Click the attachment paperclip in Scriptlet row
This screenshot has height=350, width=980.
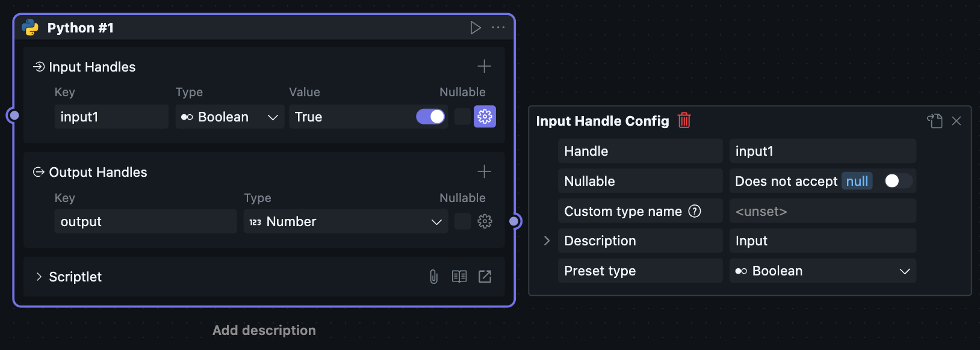pyautogui.click(x=433, y=277)
